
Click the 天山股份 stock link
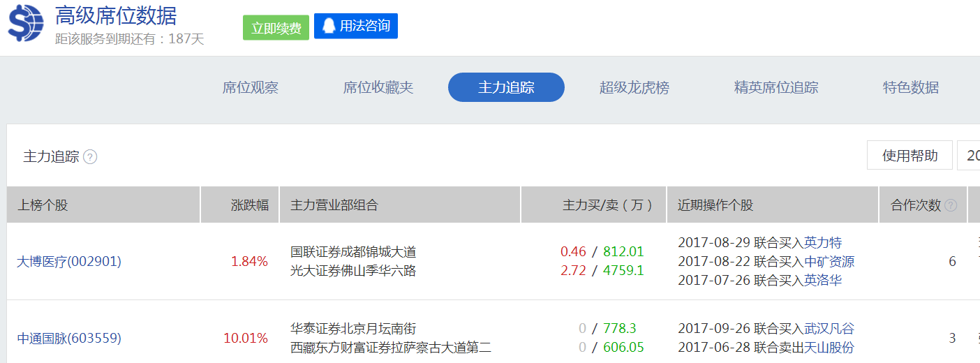(829, 348)
